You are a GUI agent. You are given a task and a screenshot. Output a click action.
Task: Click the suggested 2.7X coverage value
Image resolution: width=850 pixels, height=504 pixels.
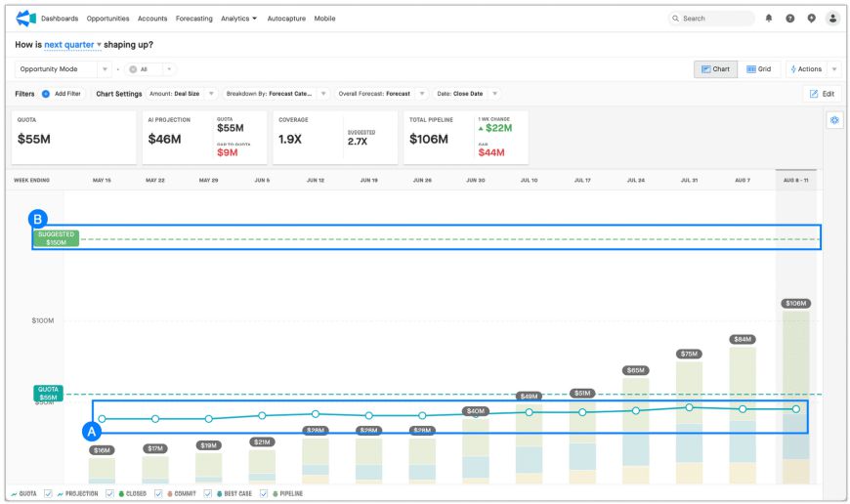click(x=358, y=142)
